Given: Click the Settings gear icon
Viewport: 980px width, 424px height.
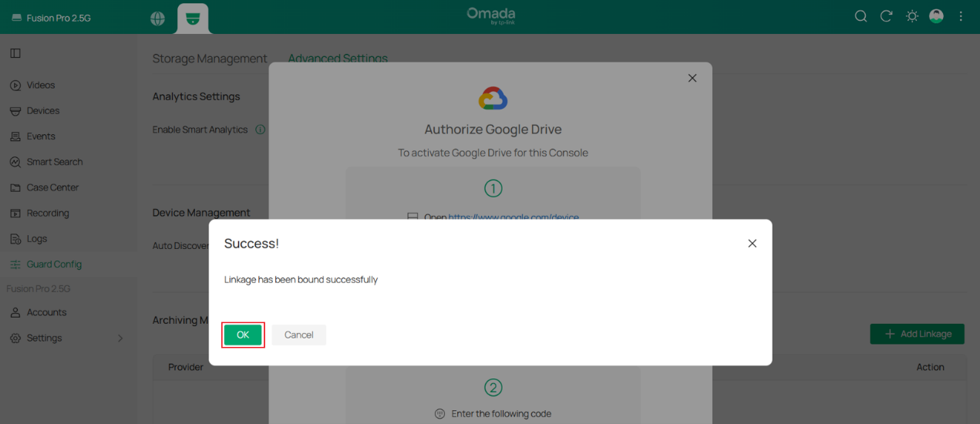Looking at the screenshot, I should [15, 338].
